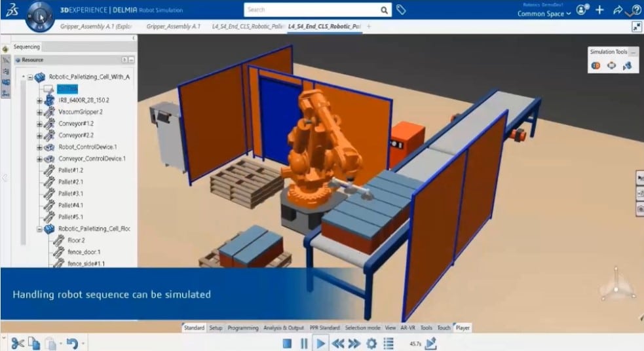Expand the Robot_ControlDevice.1 node

(39, 147)
